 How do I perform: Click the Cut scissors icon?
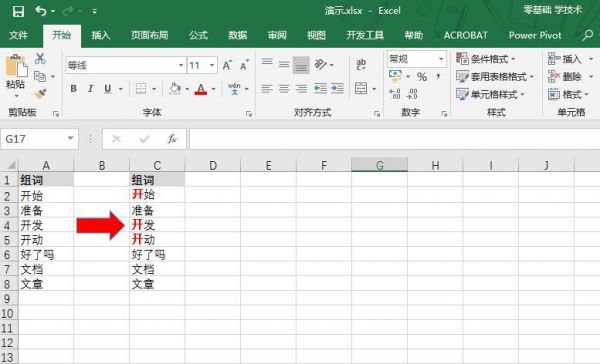pyautogui.click(x=40, y=59)
